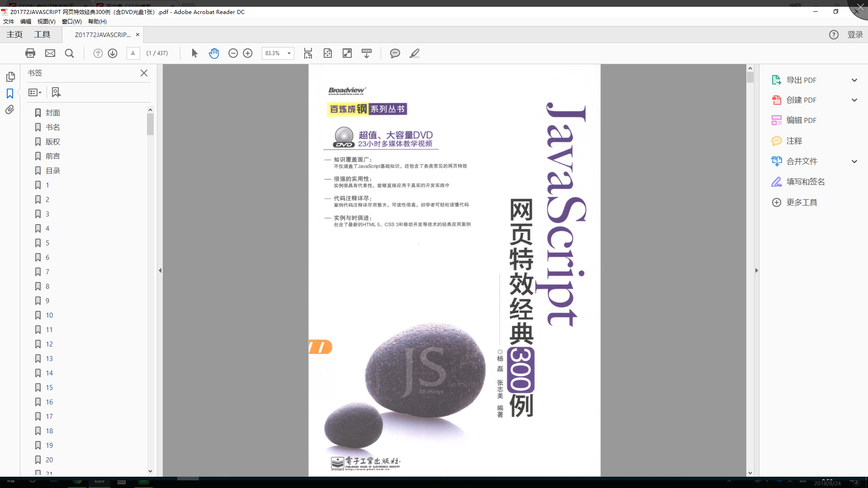This screenshot has height=488, width=868.
Task: Add a new bookmark icon
Action: [x=56, y=93]
